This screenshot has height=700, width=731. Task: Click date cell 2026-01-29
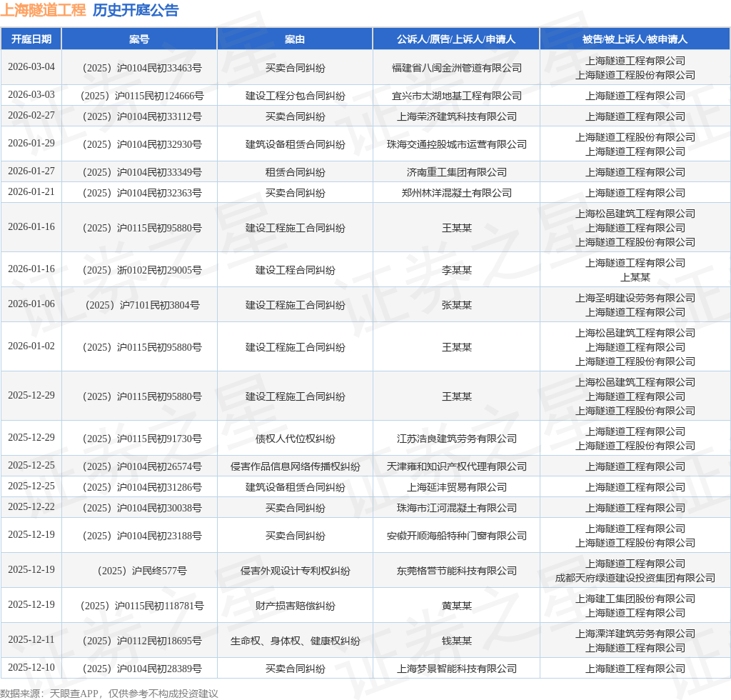coord(31,143)
